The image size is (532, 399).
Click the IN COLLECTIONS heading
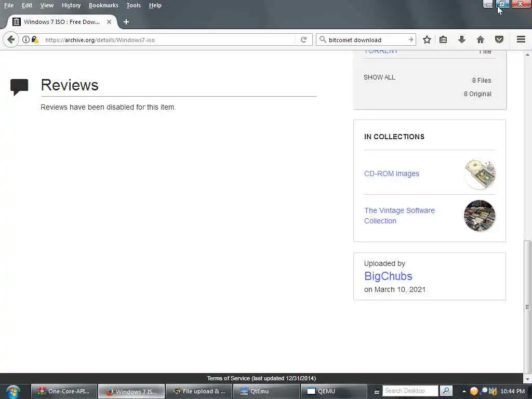tap(394, 137)
